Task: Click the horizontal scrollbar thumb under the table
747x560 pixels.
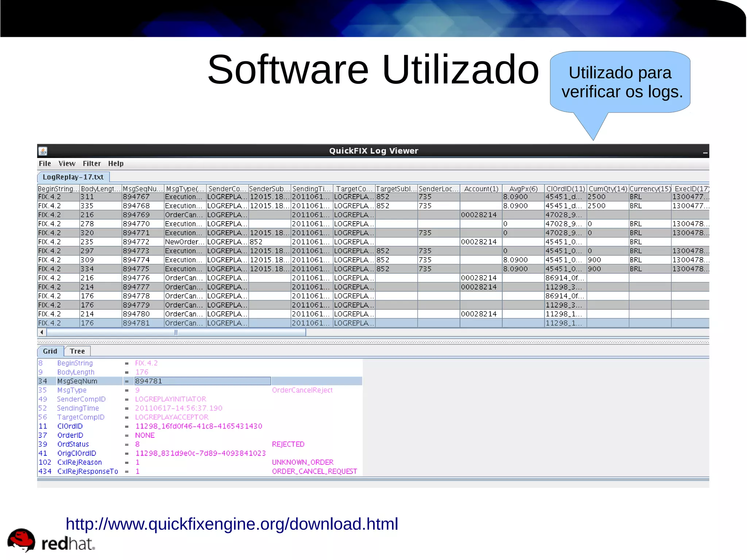Action: coord(176,332)
